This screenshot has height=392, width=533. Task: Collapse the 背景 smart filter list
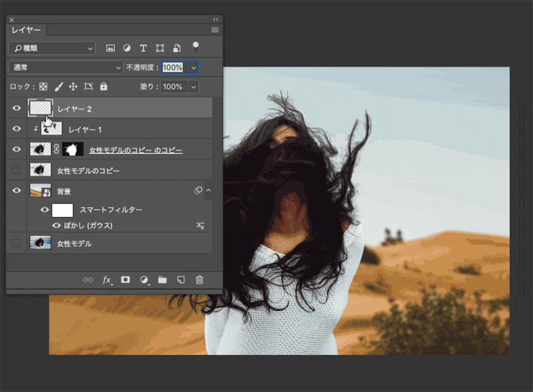(x=208, y=191)
